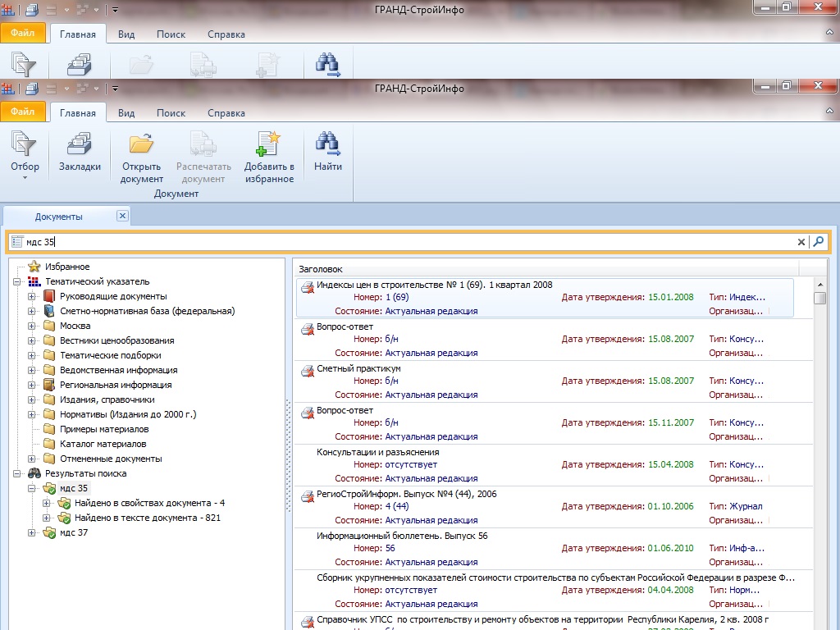This screenshot has width=840, height=630.
Task: Clear the search field with X
Action: point(801,242)
